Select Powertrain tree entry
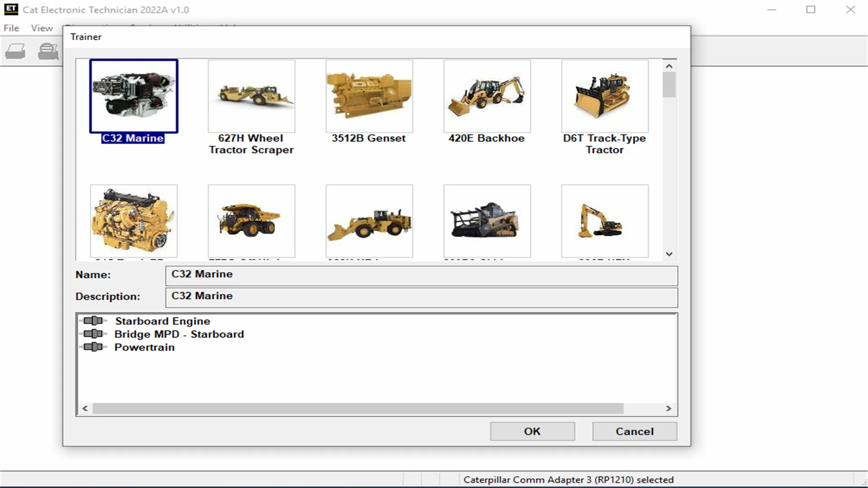 tap(144, 347)
